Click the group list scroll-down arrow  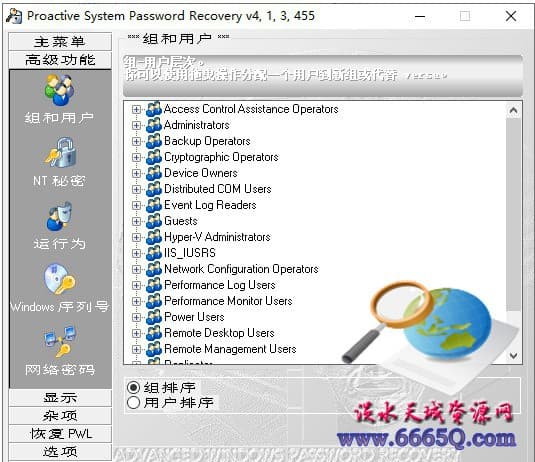click(514, 356)
